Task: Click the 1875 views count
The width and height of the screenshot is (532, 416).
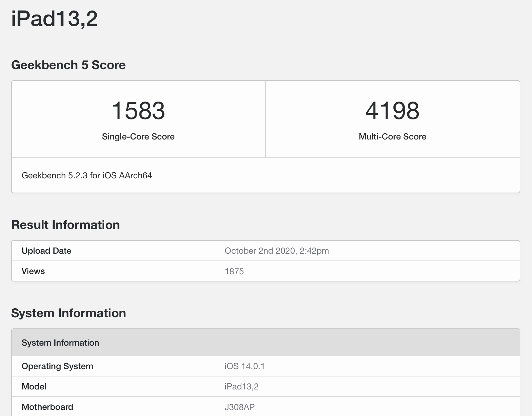Action: click(234, 271)
